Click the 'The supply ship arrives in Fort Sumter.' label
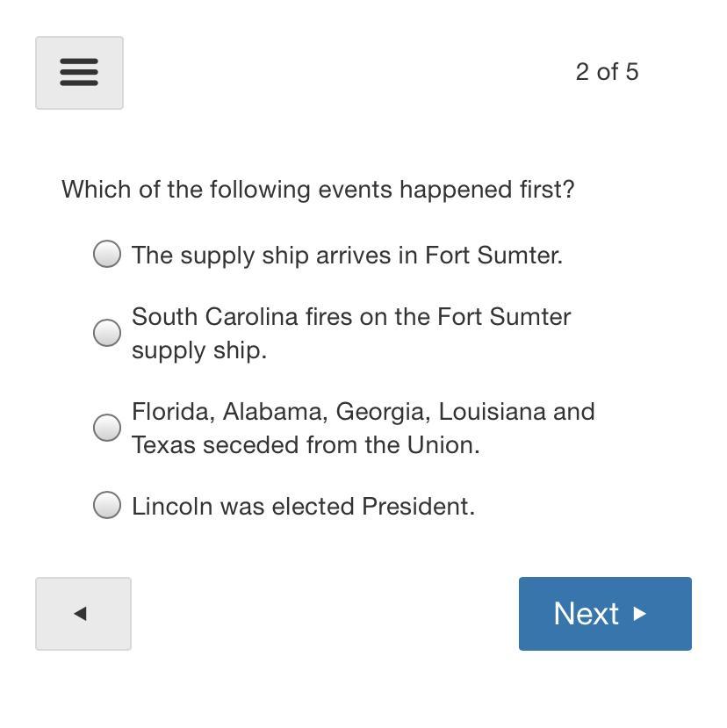Screen dimensions: 727x728 pyautogui.click(x=347, y=256)
